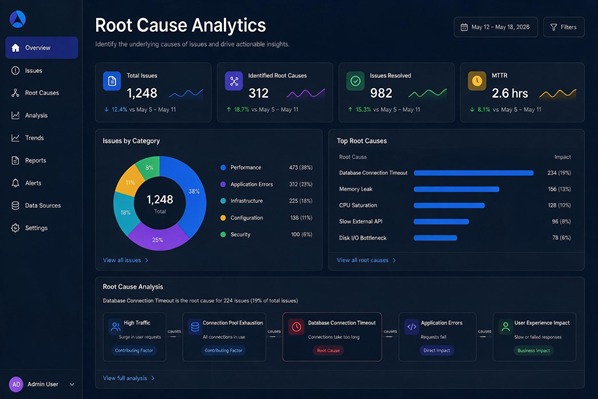598x399 pixels.
Task: Click the 11% yellow donut segment
Action: click(x=130, y=182)
